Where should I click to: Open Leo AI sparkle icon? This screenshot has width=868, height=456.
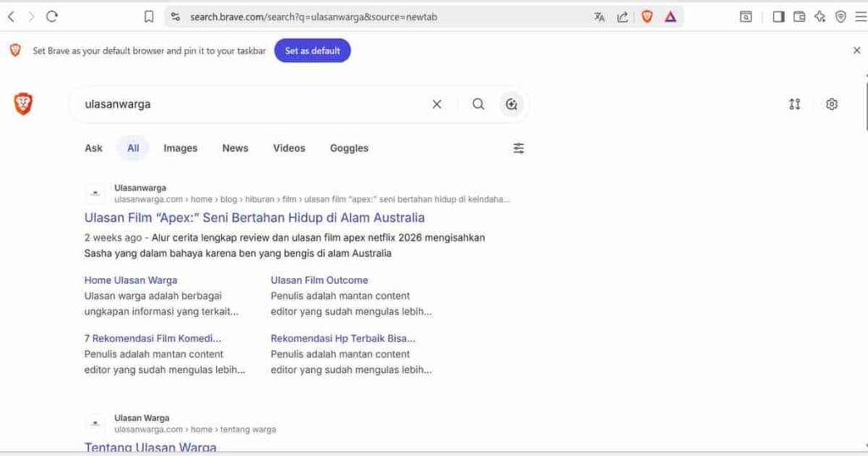pos(820,17)
